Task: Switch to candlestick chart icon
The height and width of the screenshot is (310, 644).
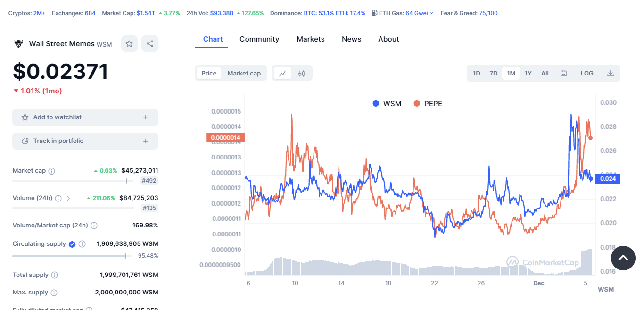Action: click(x=302, y=73)
